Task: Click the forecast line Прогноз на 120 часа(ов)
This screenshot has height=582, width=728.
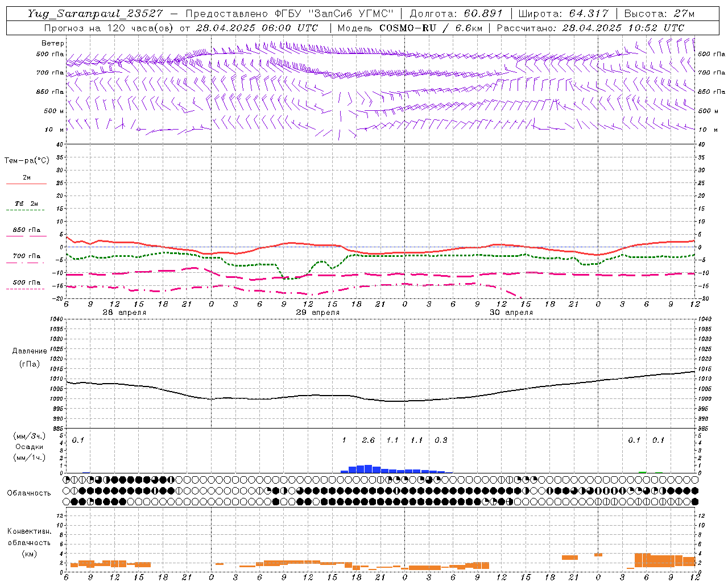Action: (x=108, y=28)
